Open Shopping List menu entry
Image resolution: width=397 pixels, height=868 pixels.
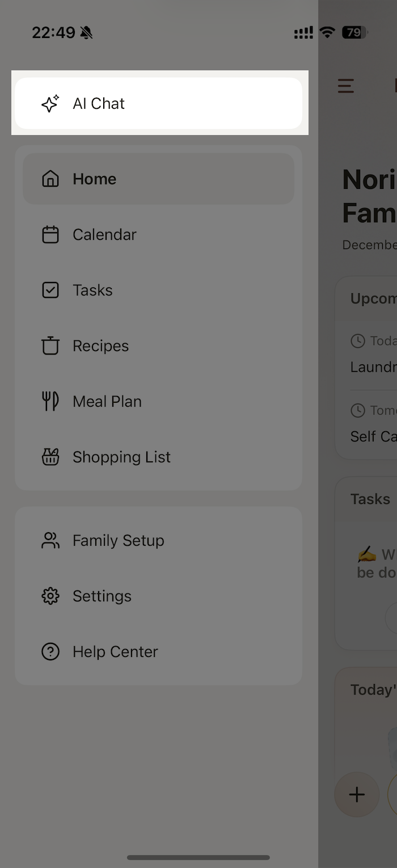pos(121,457)
